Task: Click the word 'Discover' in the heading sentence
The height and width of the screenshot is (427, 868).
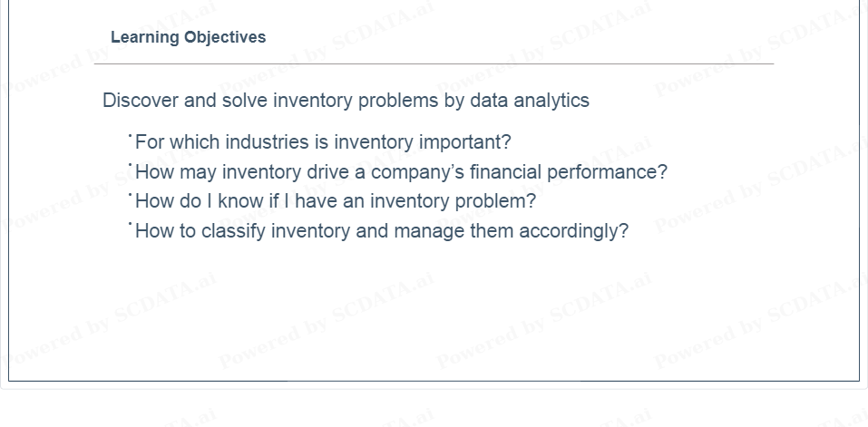Action: click(x=141, y=101)
